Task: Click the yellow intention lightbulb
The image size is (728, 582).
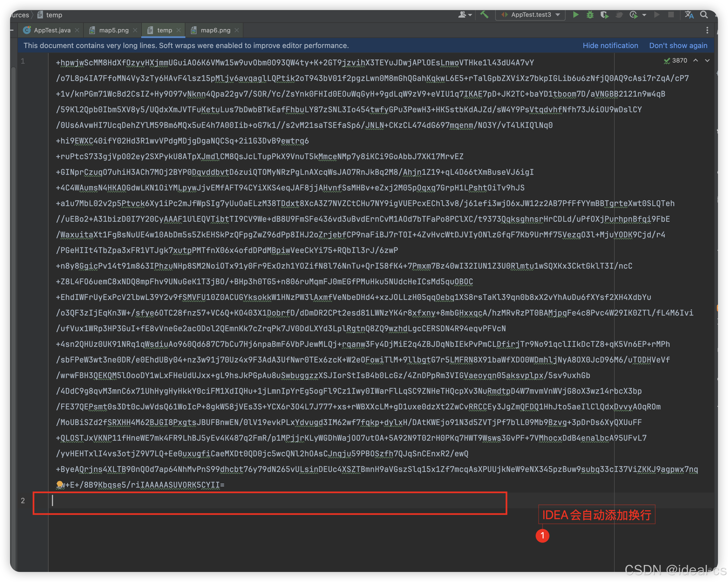Action: (59, 484)
